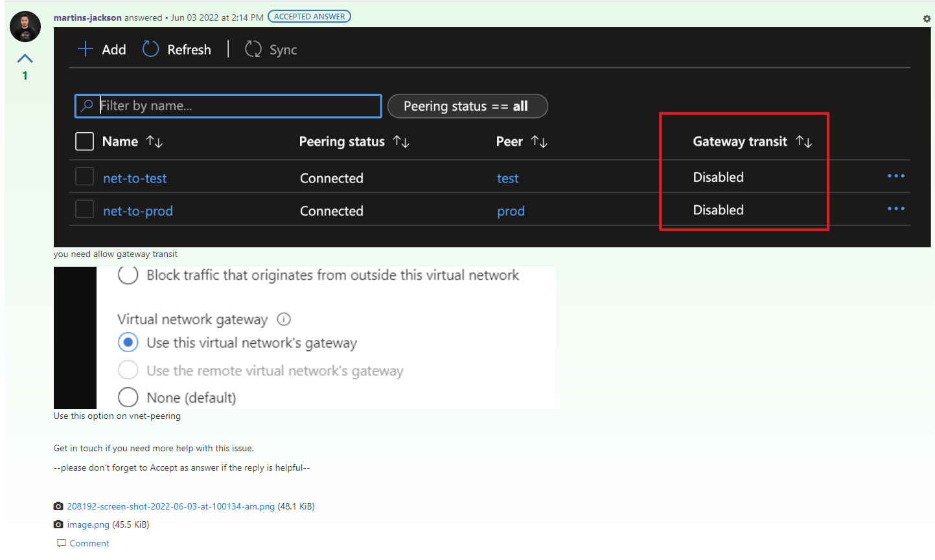Click the info icon beside Virtual network gateway

[284, 319]
